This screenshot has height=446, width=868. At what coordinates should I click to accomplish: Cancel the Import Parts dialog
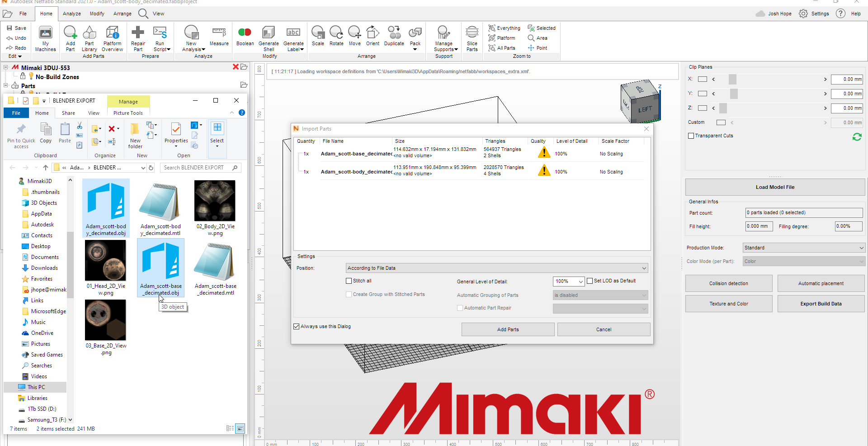[604, 329]
